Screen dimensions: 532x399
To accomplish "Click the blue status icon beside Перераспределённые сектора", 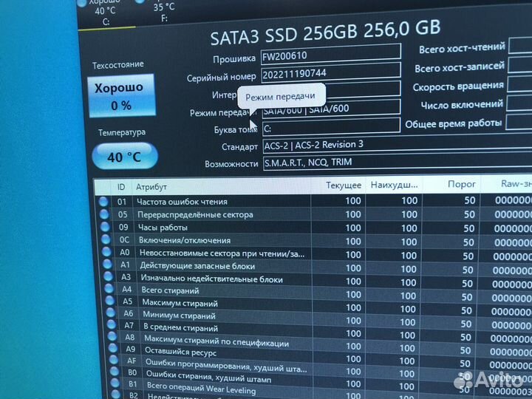I will (x=103, y=214).
